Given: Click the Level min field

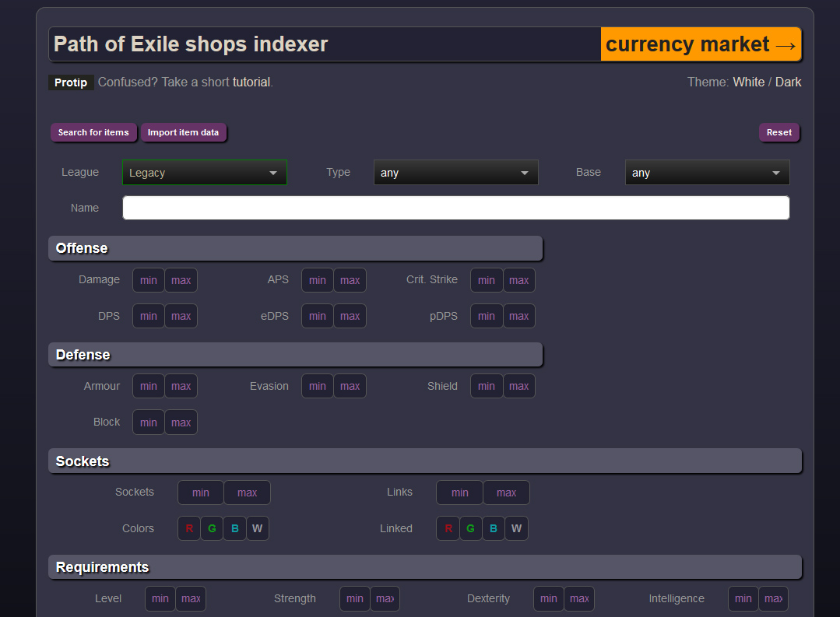Looking at the screenshot, I should pos(160,599).
